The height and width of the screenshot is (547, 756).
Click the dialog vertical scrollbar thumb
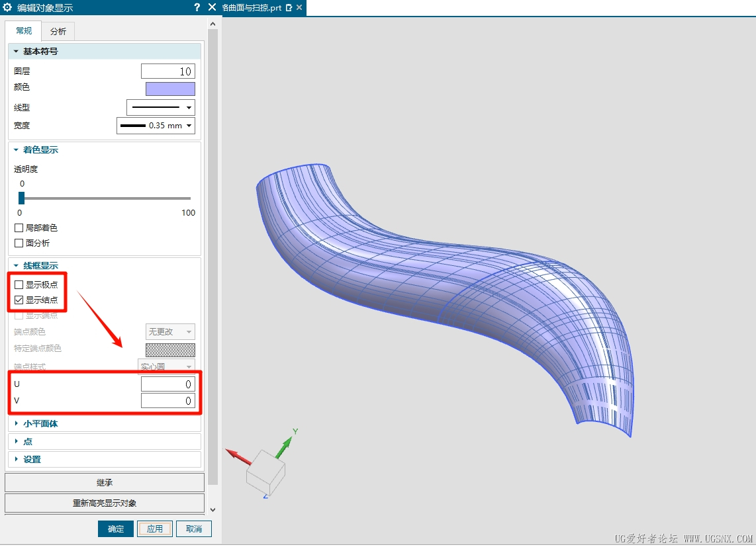[x=213, y=257]
